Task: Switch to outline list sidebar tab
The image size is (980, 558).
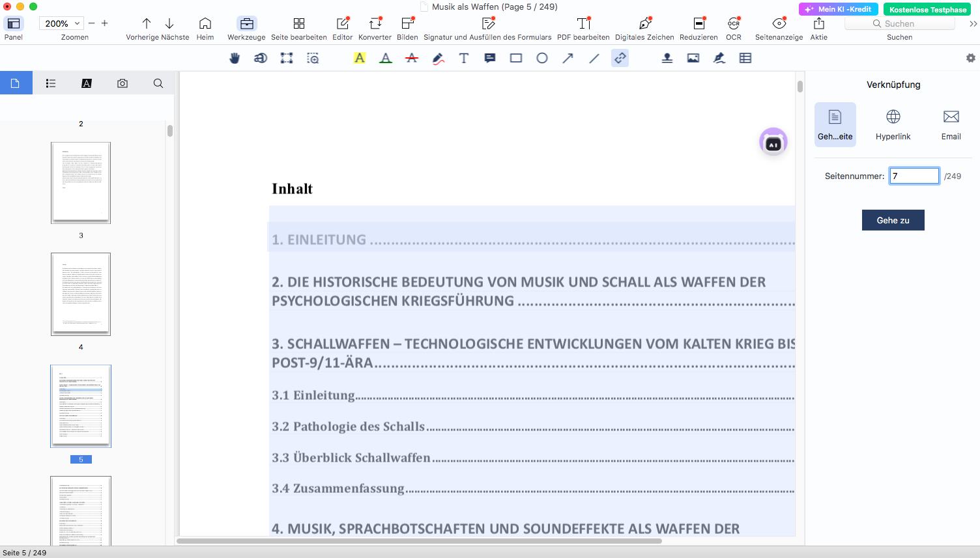Action: (51, 83)
